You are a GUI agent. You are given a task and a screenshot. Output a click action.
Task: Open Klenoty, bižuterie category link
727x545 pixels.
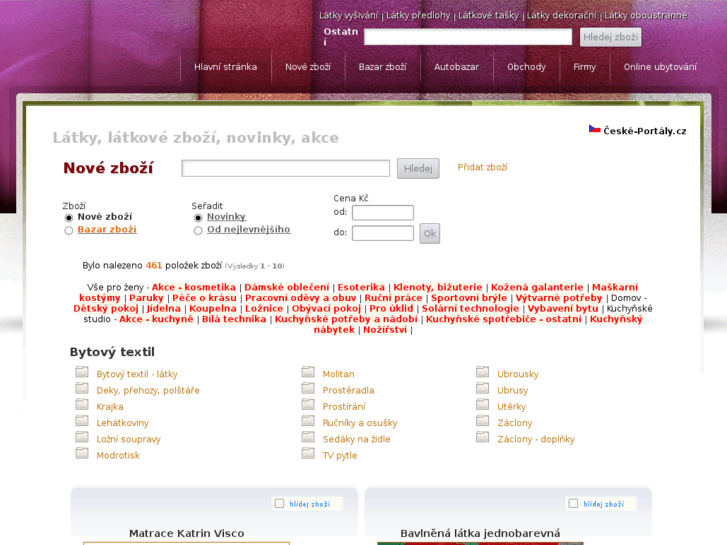coord(438,287)
